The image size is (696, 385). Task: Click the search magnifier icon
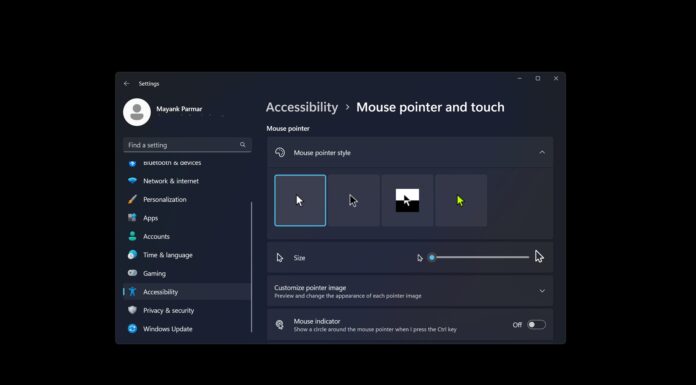pos(243,145)
